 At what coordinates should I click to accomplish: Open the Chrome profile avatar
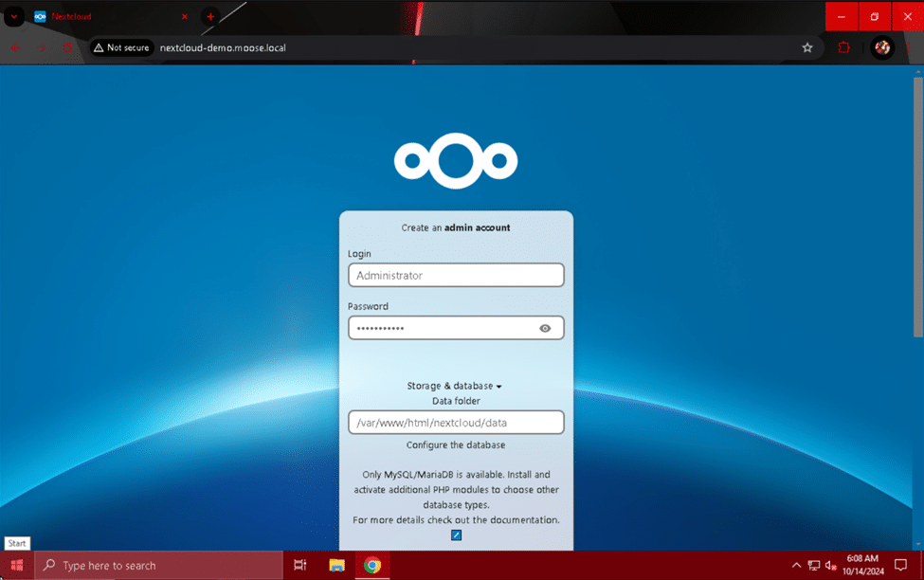tap(882, 47)
